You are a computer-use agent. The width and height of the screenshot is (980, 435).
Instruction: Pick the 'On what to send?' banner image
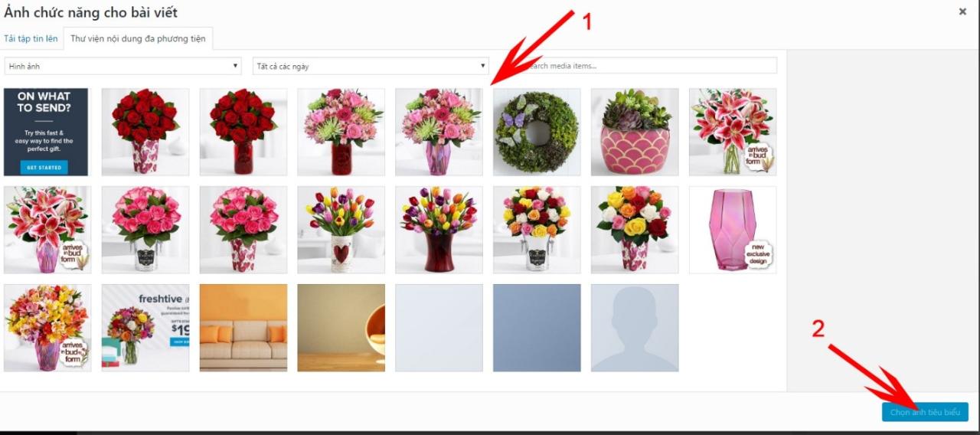(46, 132)
